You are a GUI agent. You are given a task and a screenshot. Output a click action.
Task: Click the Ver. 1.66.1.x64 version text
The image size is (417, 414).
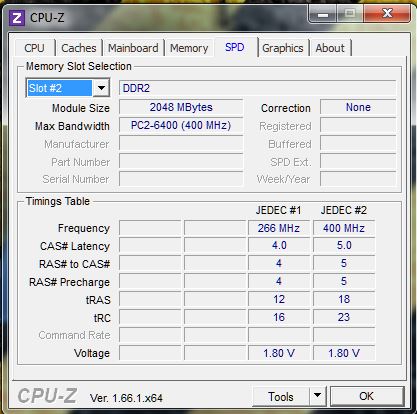point(126,398)
